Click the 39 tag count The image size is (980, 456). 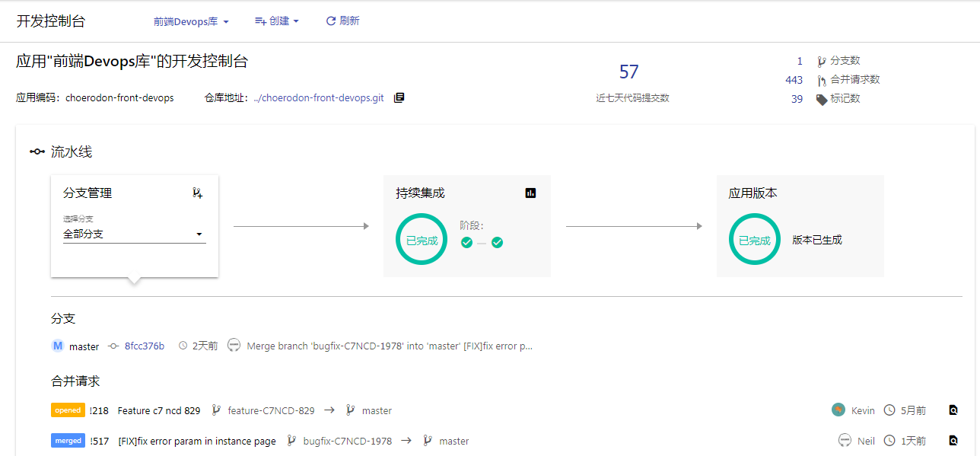(x=797, y=99)
